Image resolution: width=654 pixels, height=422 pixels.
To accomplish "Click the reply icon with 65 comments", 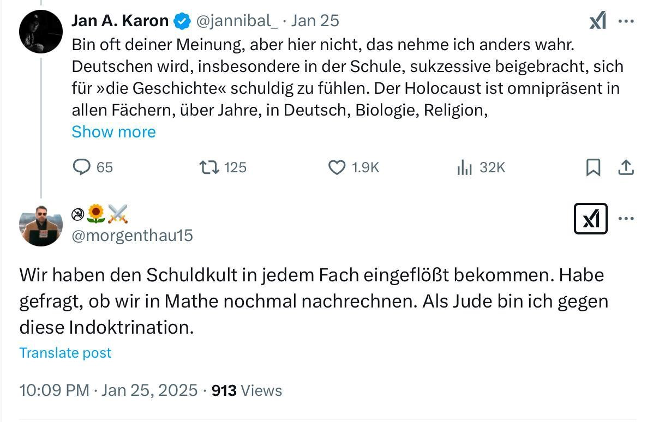I will click(82, 167).
